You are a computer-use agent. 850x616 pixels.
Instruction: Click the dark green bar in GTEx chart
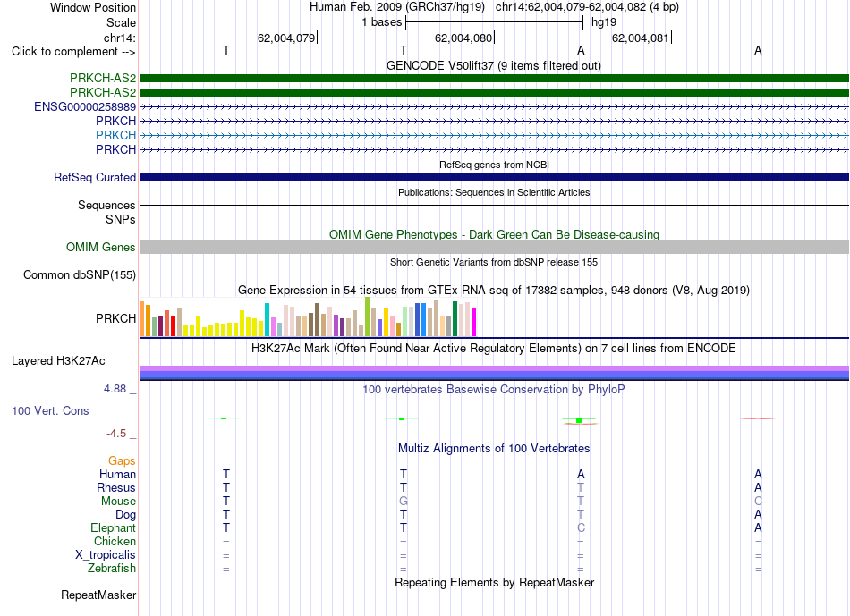tap(455, 318)
